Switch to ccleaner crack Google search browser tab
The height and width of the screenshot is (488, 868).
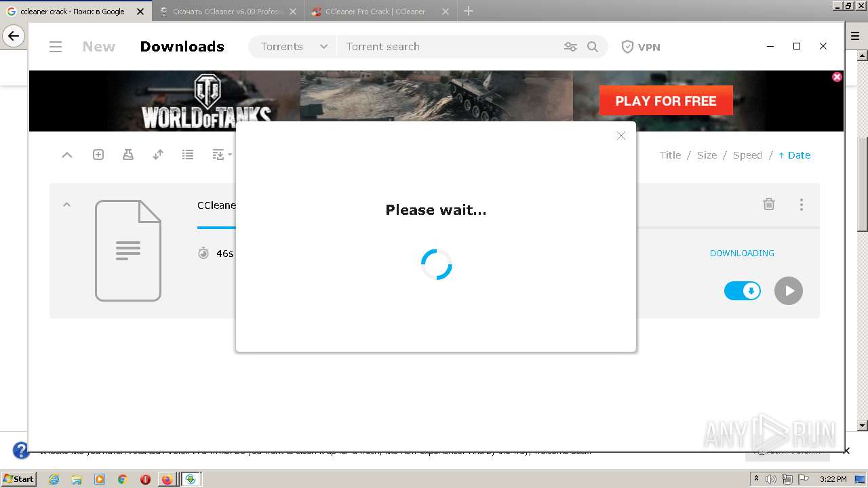coord(75,12)
